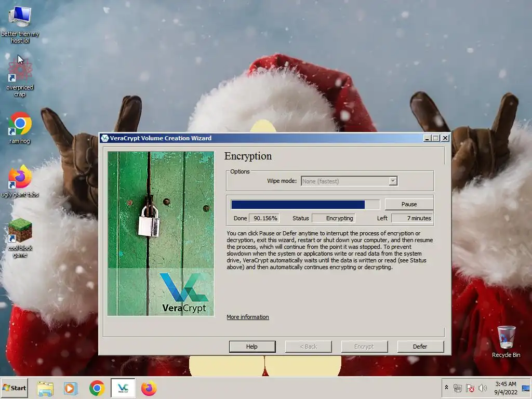
Task: Show hidden system tray icons
Action: (446, 388)
